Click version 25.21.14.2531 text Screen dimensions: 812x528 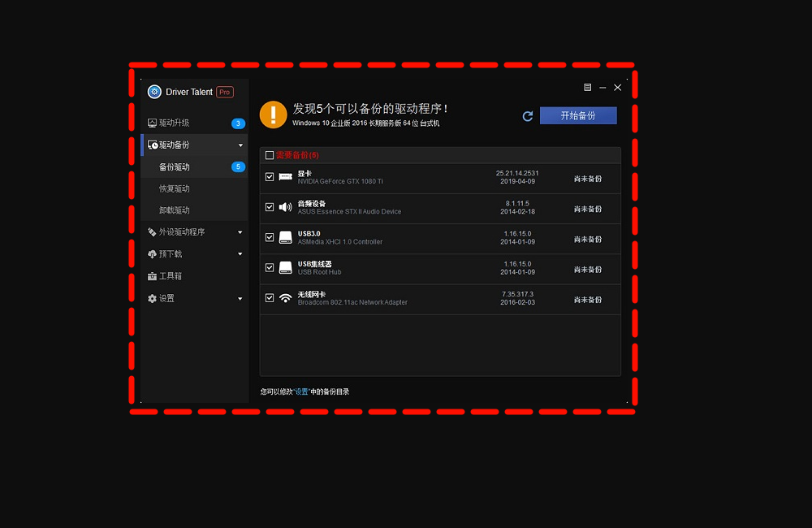[x=517, y=173]
